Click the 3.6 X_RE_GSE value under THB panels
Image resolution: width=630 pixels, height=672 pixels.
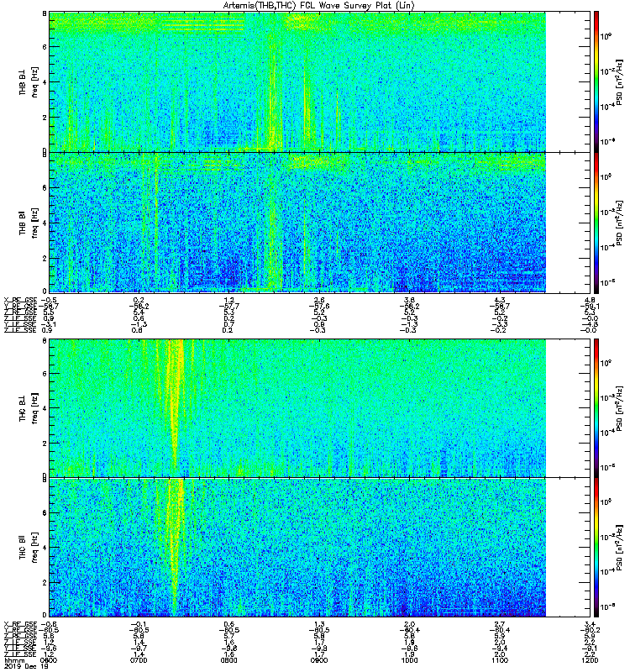[409, 300]
